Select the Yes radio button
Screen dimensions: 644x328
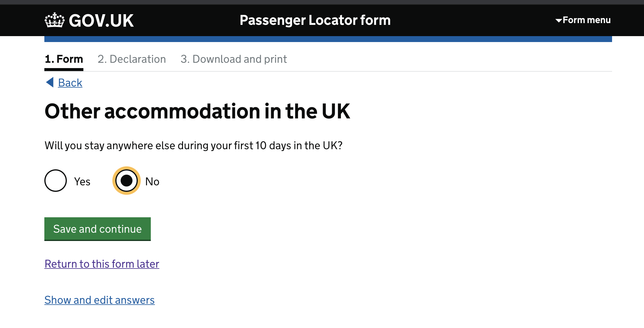56,181
